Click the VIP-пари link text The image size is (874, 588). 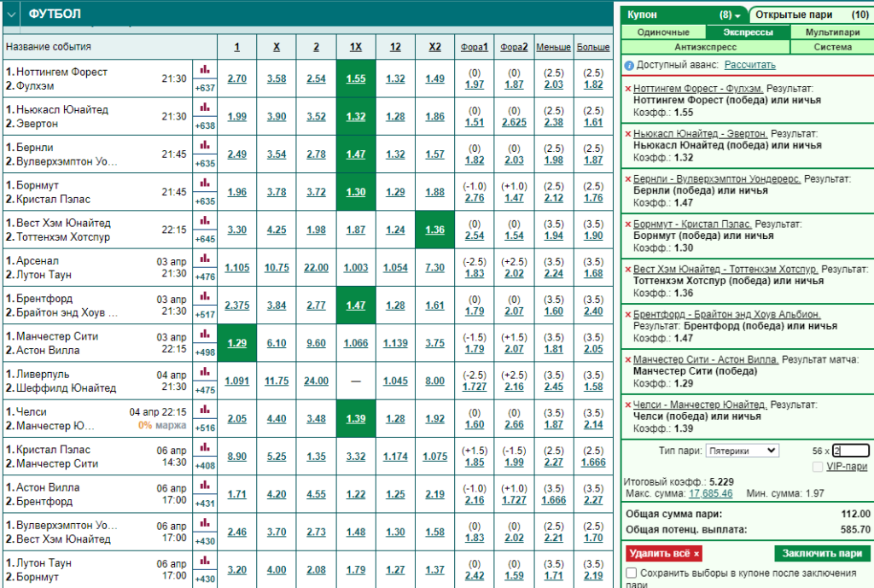847,467
